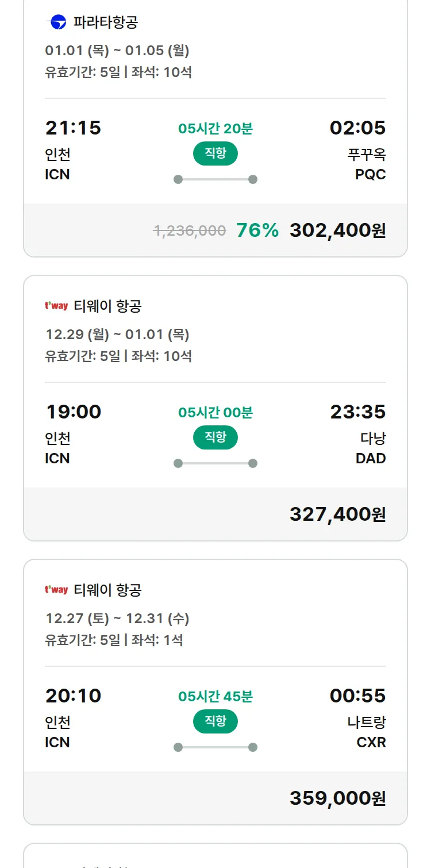Screen dimensions: 431x868
Task: Select the 327,400원 price for Da Nang
Action: [337, 514]
